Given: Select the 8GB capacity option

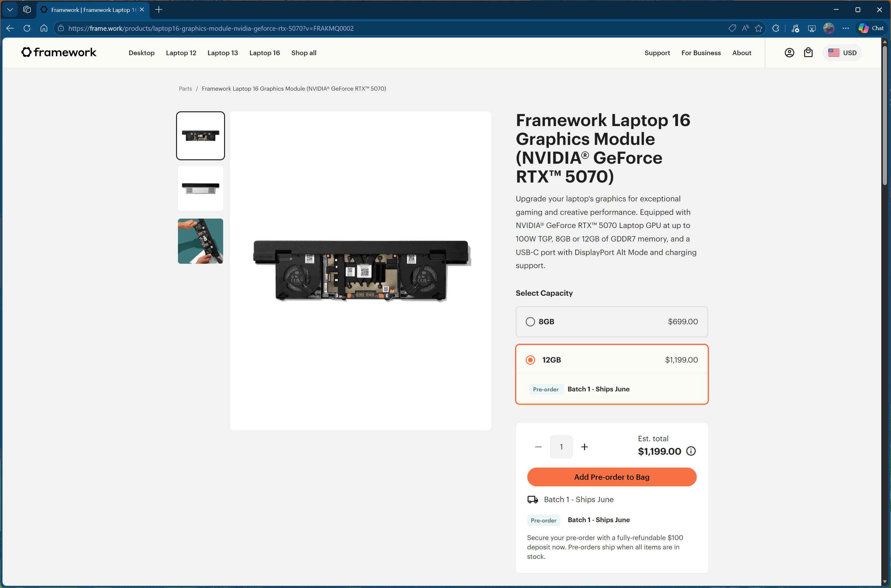Looking at the screenshot, I should coord(530,321).
